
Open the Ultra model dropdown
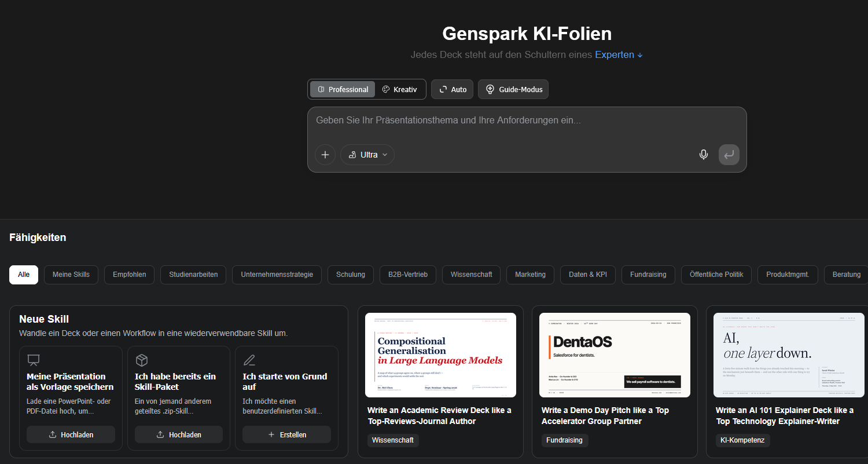click(367, 155)
